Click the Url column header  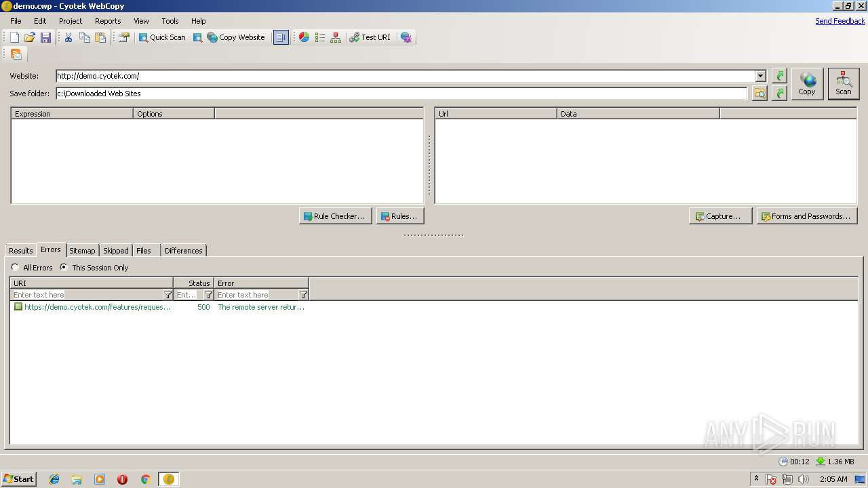pyautogui.click(x=496, y=114)
